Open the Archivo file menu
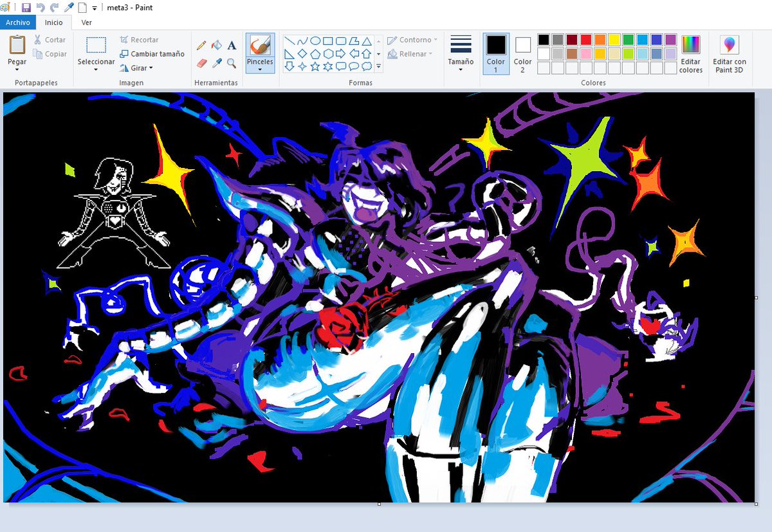 click(18, 23)
